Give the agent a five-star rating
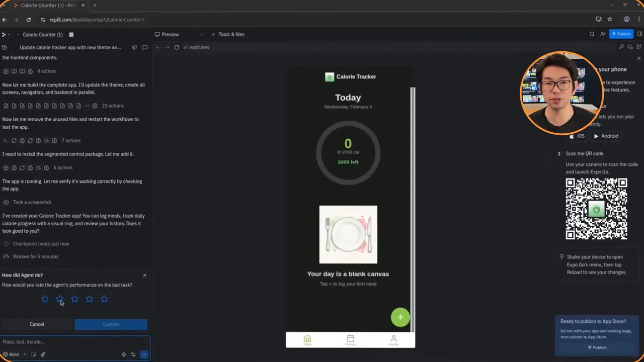 click(x=104, y=299)
